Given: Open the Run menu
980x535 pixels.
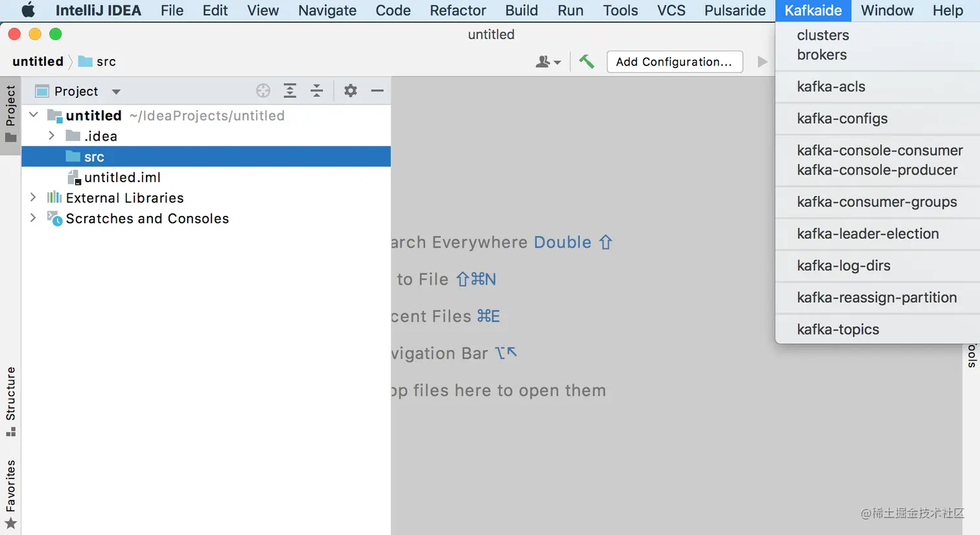Looking at the screenshot, I should click(570, 10).
